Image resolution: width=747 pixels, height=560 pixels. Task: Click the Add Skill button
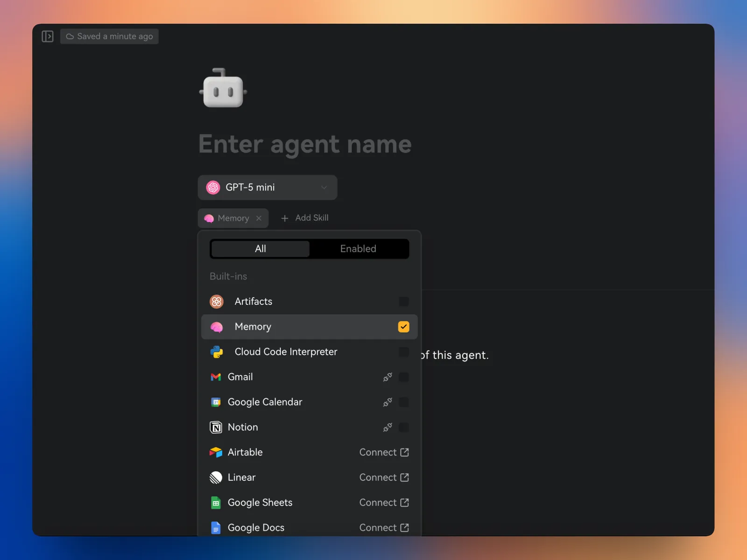304,218
